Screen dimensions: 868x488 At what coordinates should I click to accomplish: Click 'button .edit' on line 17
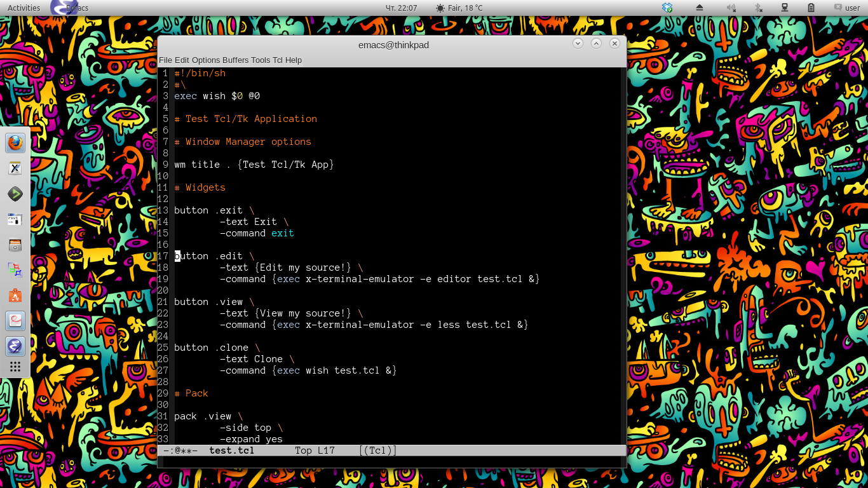[x=208, y=256]
